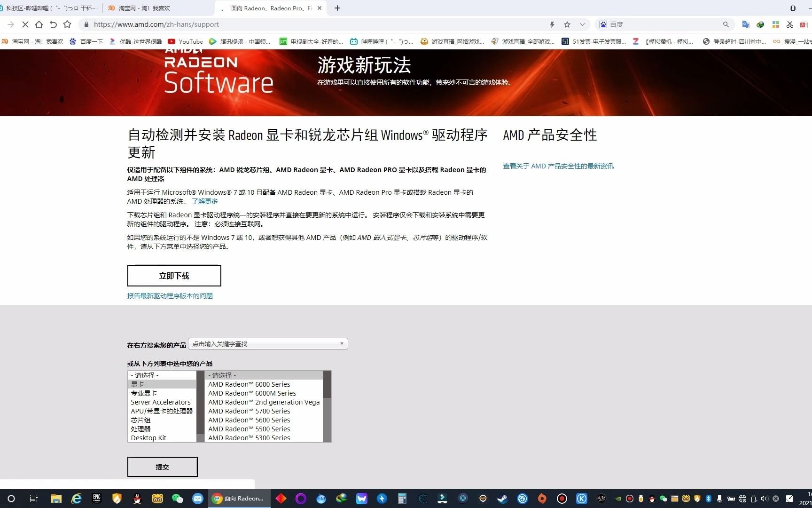Image resolution: width=812 pixels, height=508 pixels.
Task: Click the lightning speed-mode icon in address bar
Action: 552,24
